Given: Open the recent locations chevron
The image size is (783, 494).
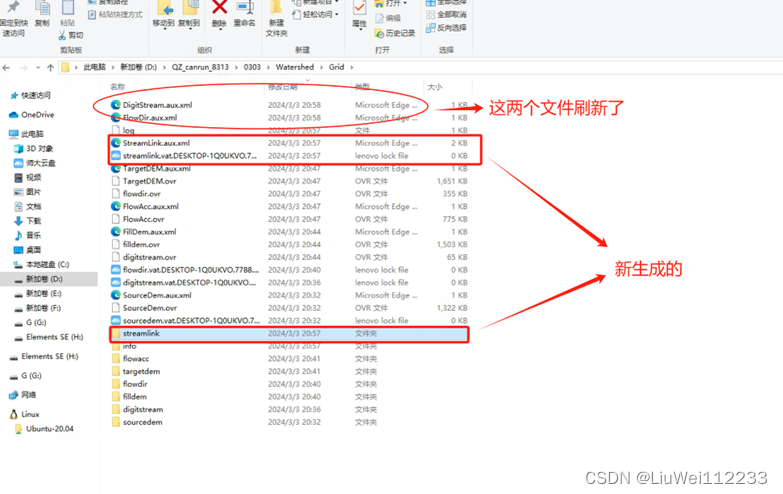Looking at the screenshot, I should [37, 67].
